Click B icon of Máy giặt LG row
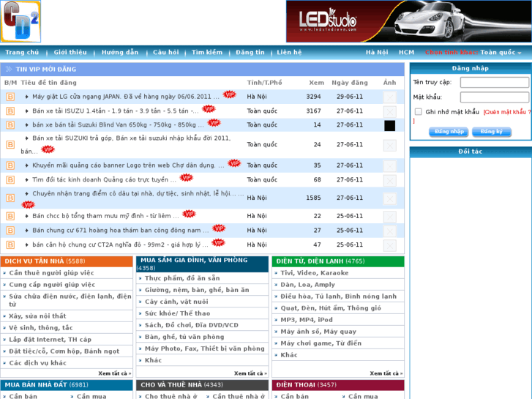This screenshot has width=532, height=399. (x=10, y=97)
